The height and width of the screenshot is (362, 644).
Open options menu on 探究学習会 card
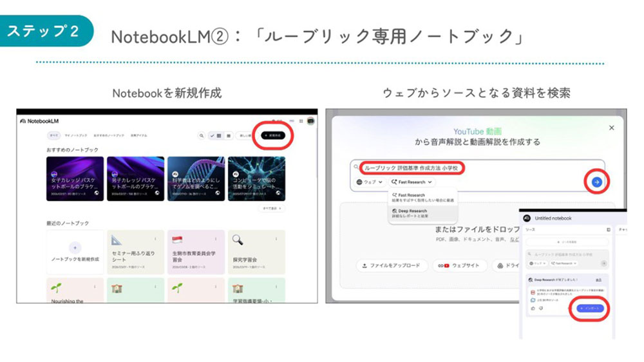pos(276,239)
